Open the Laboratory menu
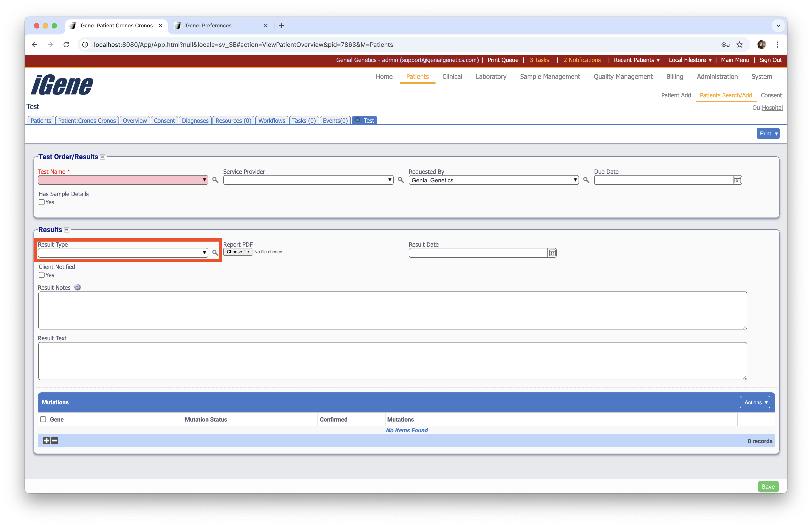 [491, 76]
